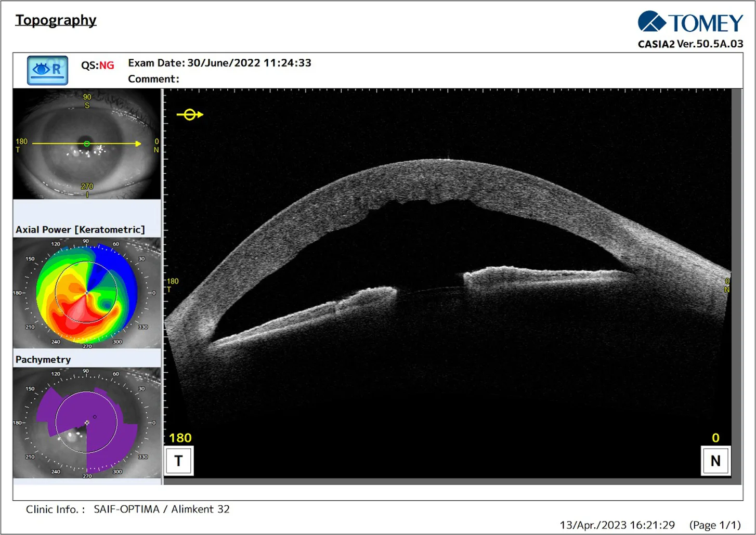Click the QS:NG quality status
Viewport: 756px width, 535px height.
(97, 65)
